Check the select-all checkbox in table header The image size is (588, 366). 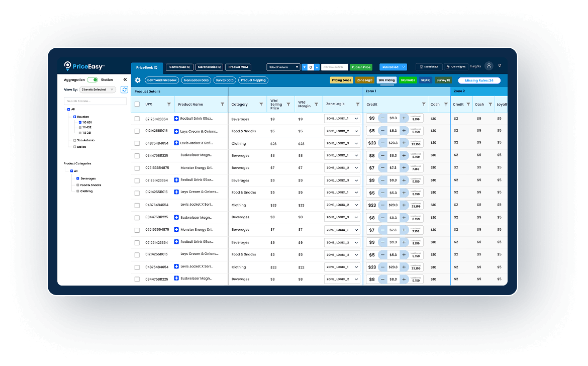pos(137,105)
